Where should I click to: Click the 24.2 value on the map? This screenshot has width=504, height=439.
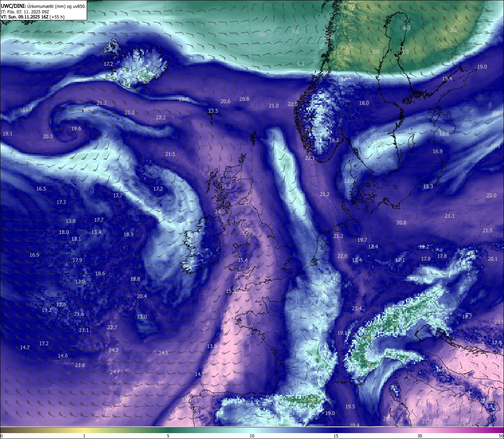coord(114,350)
